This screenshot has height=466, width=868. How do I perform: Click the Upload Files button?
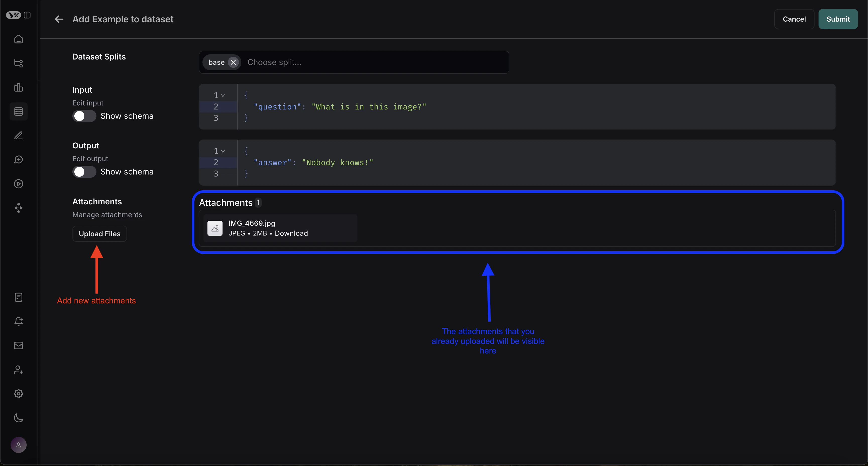tap(99, 234)
